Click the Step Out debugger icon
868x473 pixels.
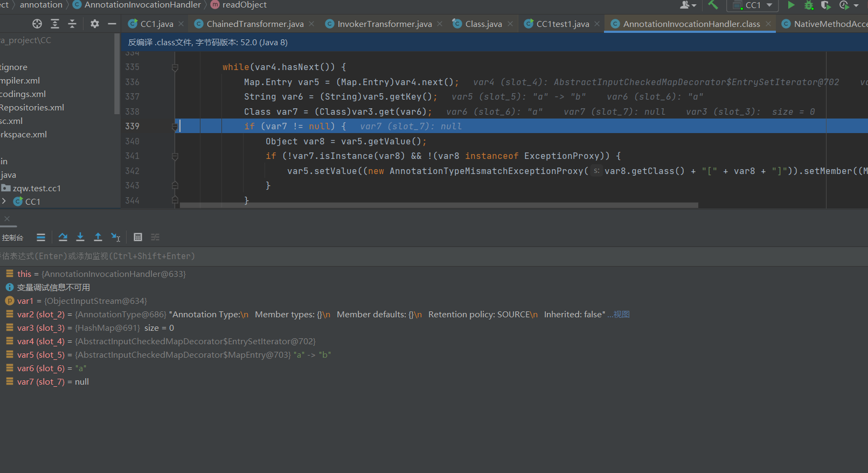point(98,237)
